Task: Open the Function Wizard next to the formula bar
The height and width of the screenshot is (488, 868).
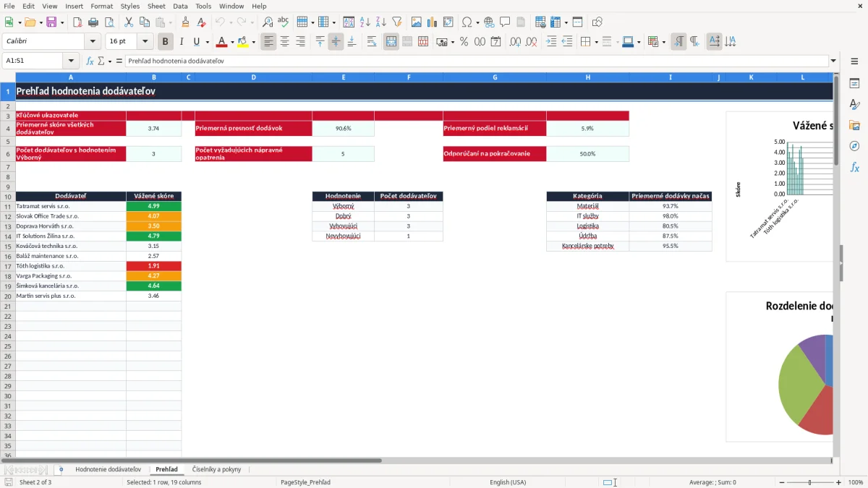Action: (x=90, y=61)
